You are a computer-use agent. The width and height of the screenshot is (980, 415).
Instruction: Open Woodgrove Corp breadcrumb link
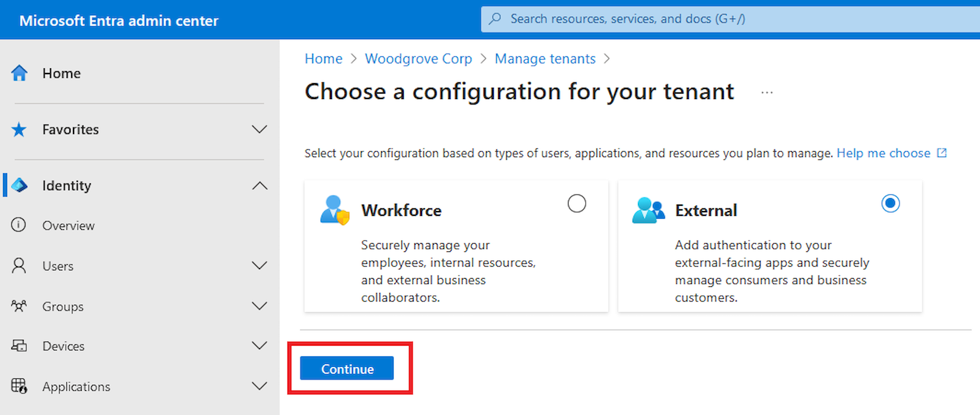point(419,59)
